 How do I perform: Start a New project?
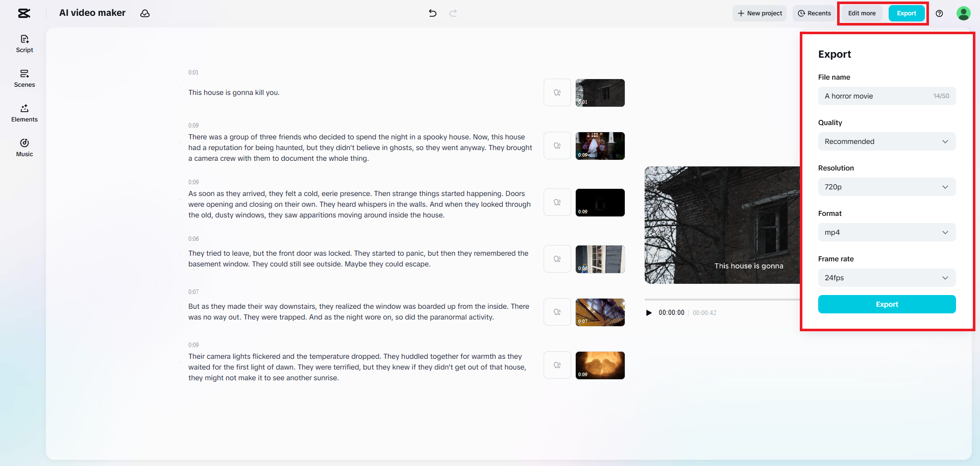click(759, 13)
